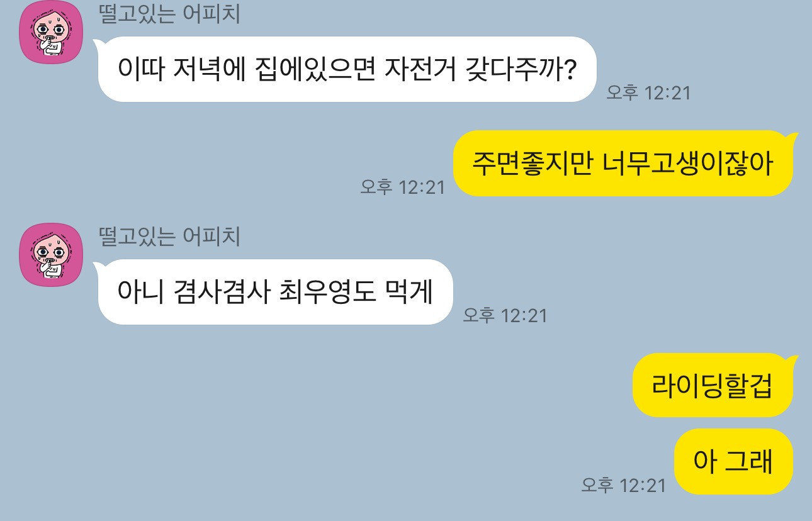The height and width of the screenshot is (521, 812).
Task: Click timestamp 오후 12:21 beside '주면좋지만 너무고생이잖아'
Action: pyautogui.click(x=402, y=187)
